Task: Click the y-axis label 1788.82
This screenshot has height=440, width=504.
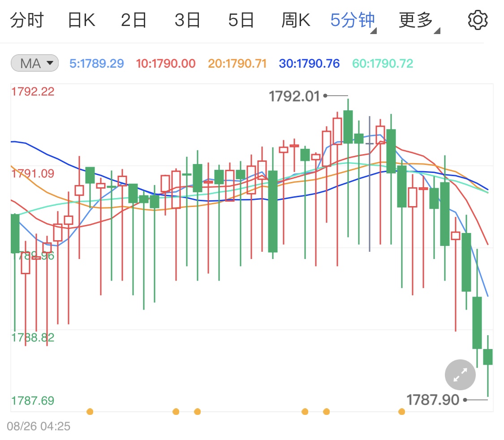Action: [x=33, y=337]
